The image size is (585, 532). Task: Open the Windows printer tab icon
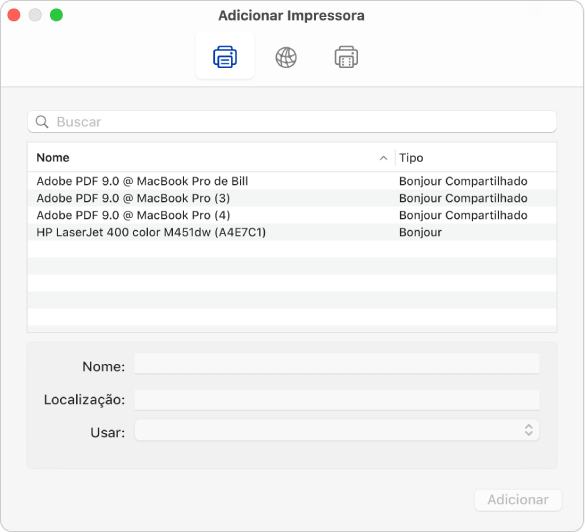pos(346,57)
